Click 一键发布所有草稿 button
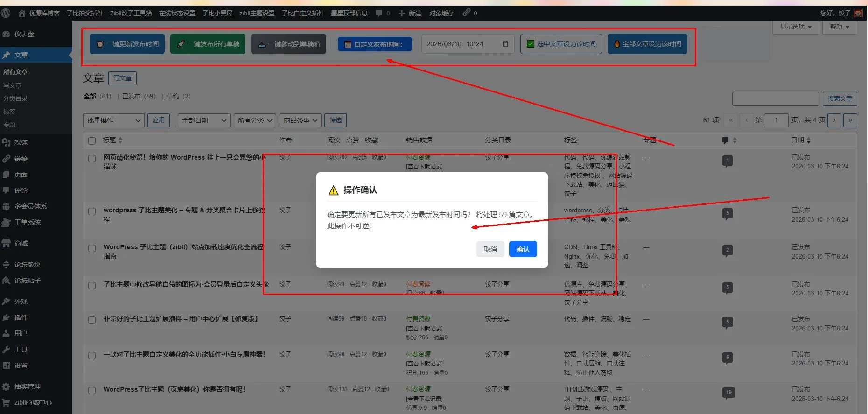The height and width of the screenshot is (414, 868). pyautogui.click(x=208, y=44)
